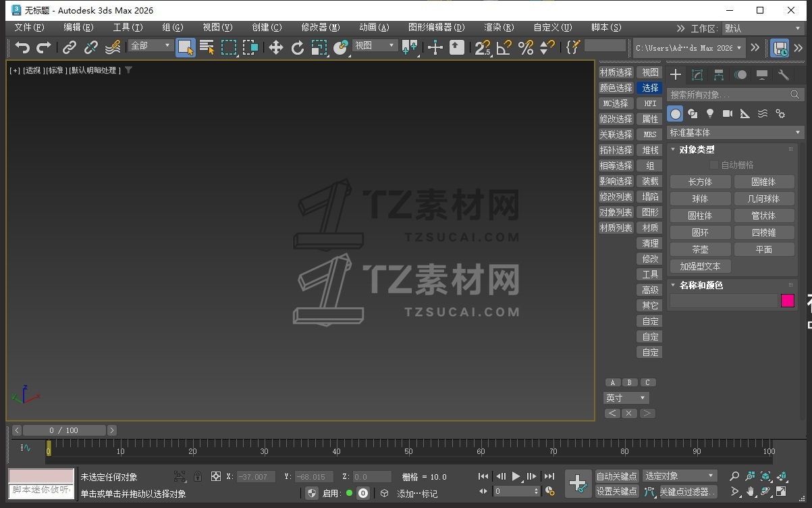
Task: Toggle the 自动关键点 auto key button
Action: tap(617, 476)
